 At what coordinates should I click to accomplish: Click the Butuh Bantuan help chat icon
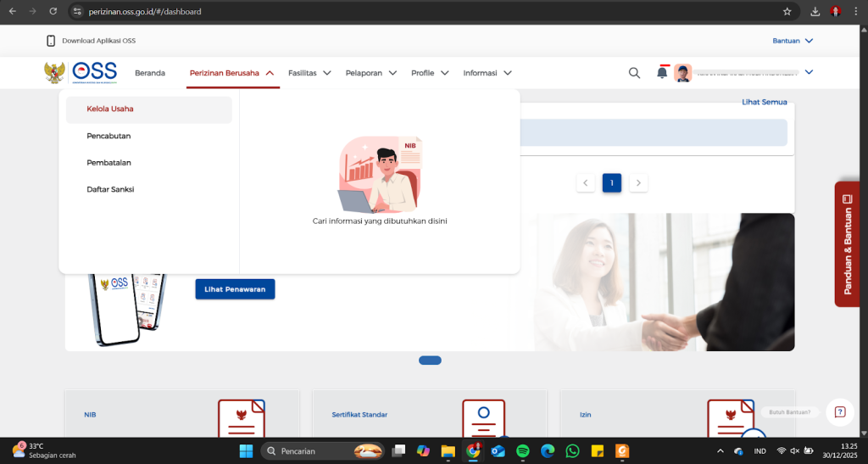tap(839, 412)
